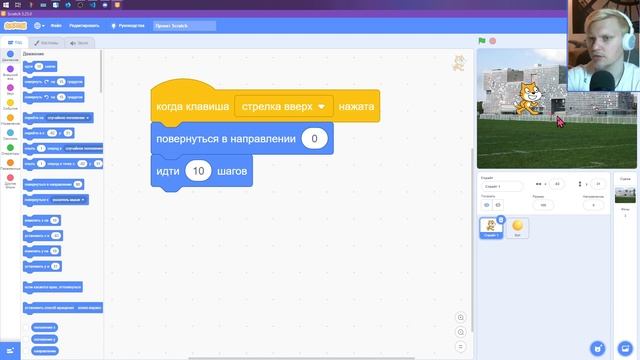
Task: Show the sprite with the eye button
Action: tap(487, 205)
